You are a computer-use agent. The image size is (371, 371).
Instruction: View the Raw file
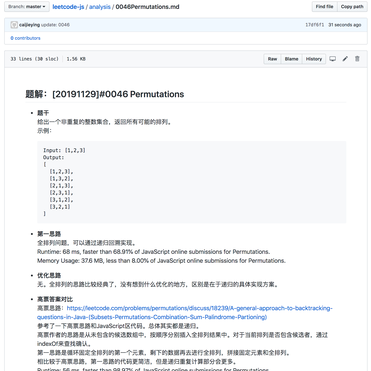272,59
